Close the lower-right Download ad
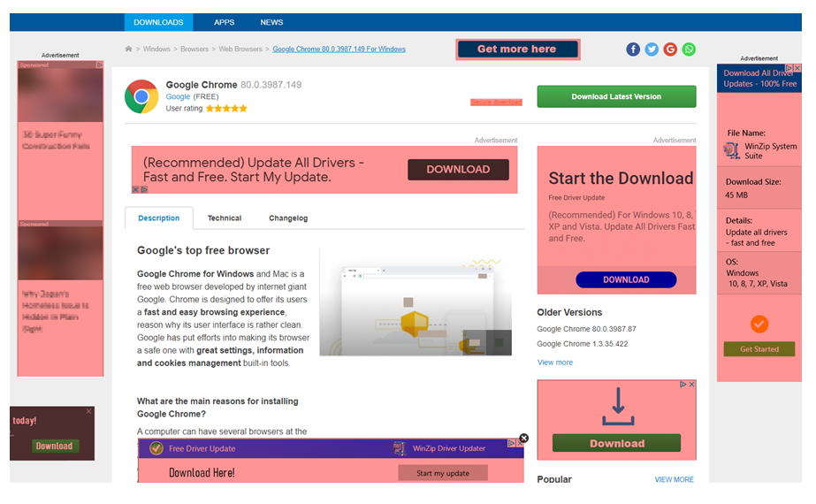The height and width of the screenshot is (504, 816). [x=691, y=385]
